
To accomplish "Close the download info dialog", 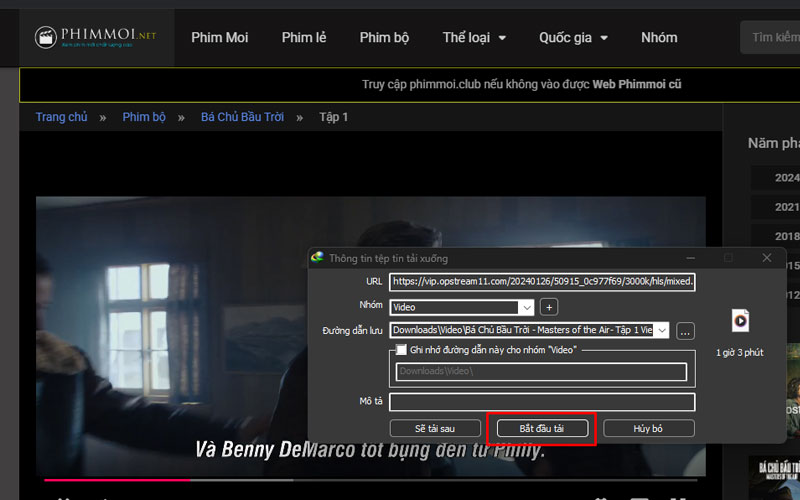I will [x=767, y=258].
